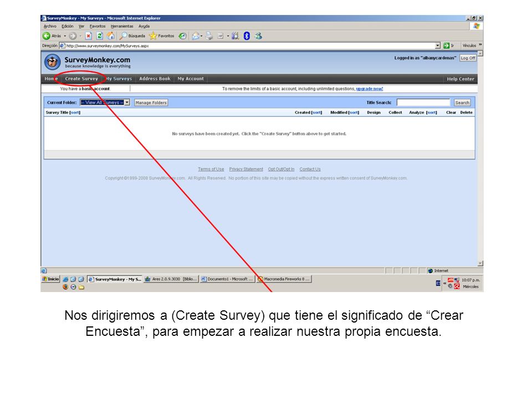532x399 pixels.
Task: Expand the Atrás history dropdown arrow
Action: (x=65, y=36)
